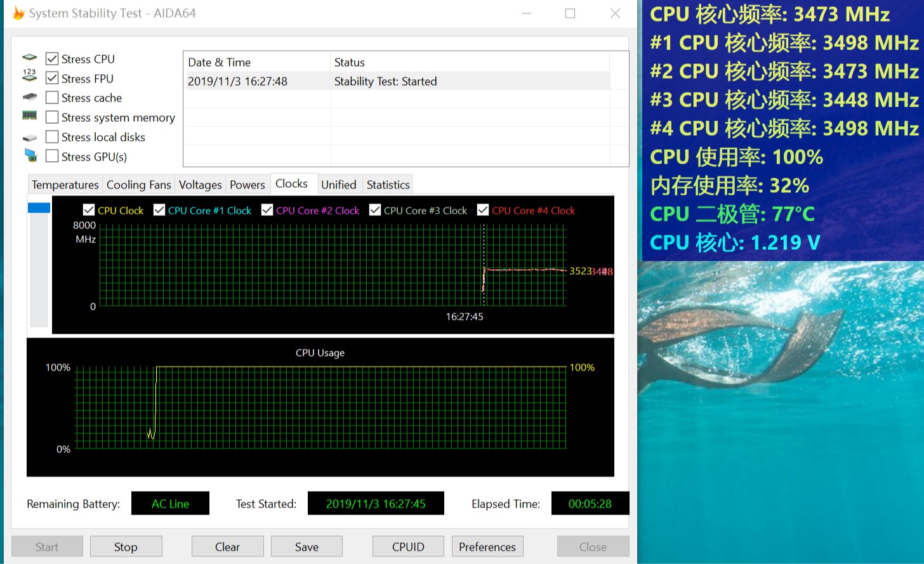Show the Powers tab
The height and width of the screenshot is (564, 924).
tap(247, 185)
